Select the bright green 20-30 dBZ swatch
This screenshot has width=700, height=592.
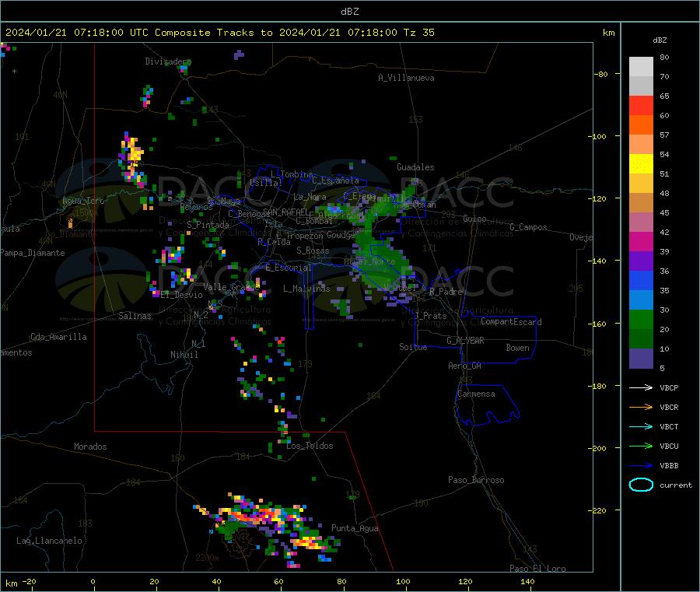pyautogui.click(x=641, y=319)
